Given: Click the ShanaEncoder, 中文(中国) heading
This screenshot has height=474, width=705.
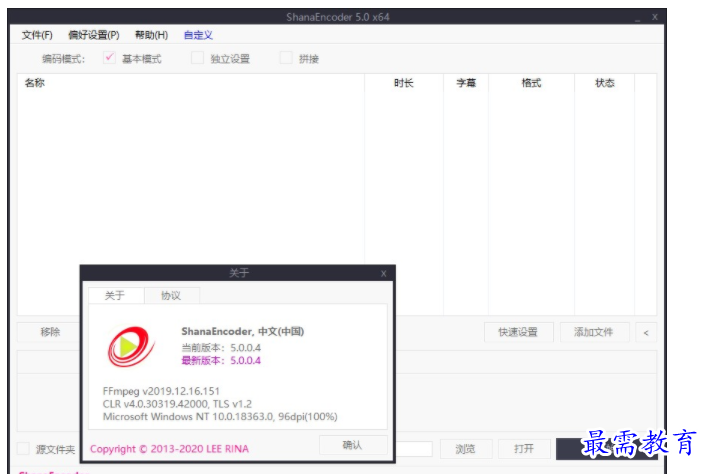Looking at the screenshot, I should click(x=242, y=331).
